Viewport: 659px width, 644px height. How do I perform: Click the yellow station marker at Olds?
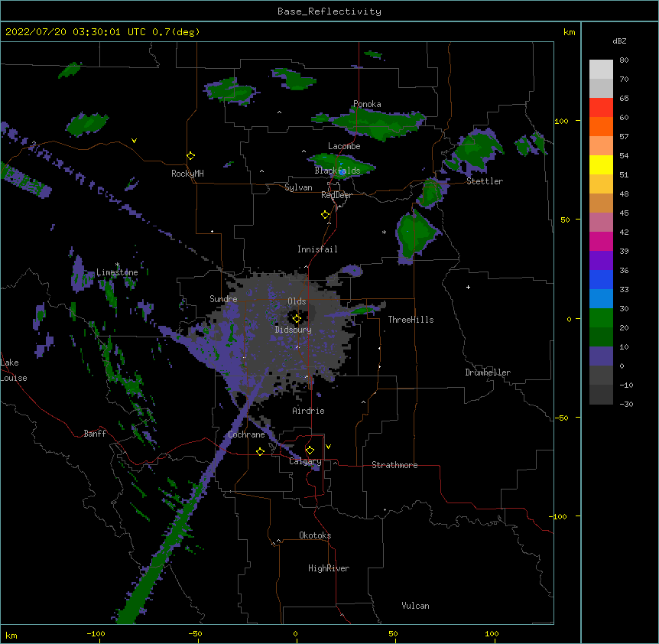point(297,319)
